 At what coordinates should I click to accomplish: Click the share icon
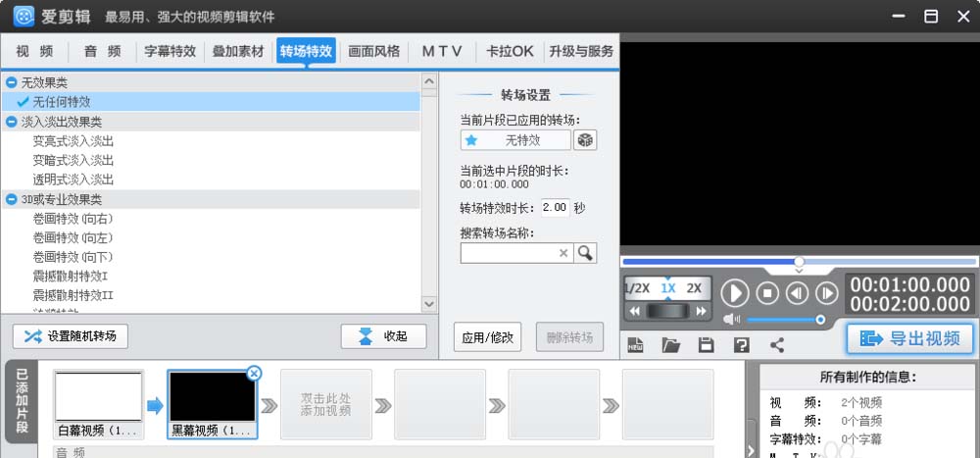(777, 345)
